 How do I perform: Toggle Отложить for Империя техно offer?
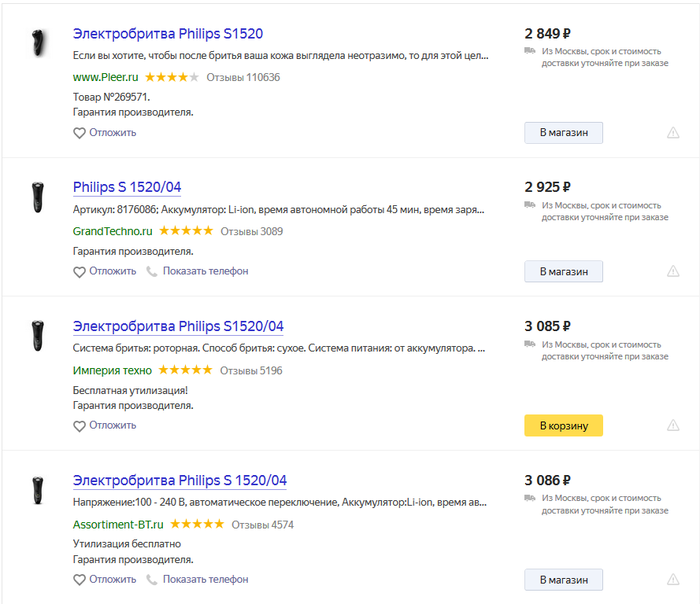(x=104, y=425)
